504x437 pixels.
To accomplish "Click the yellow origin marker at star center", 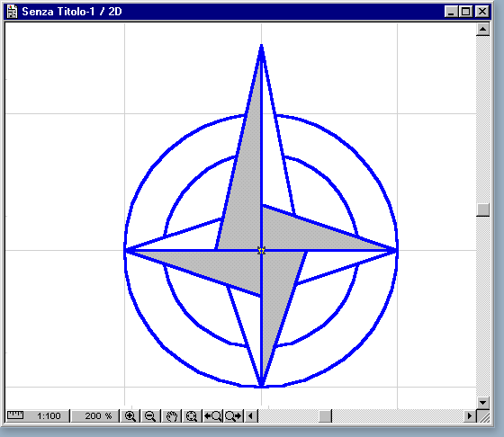I will 262,251.
